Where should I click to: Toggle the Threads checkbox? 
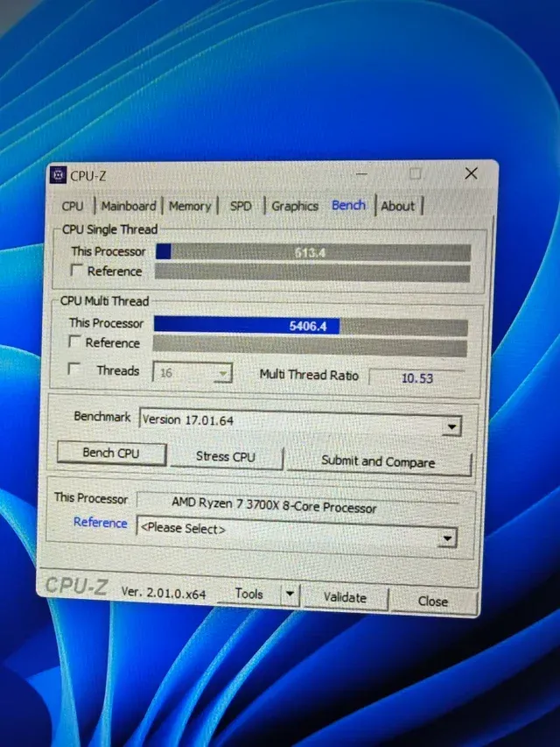73,369
